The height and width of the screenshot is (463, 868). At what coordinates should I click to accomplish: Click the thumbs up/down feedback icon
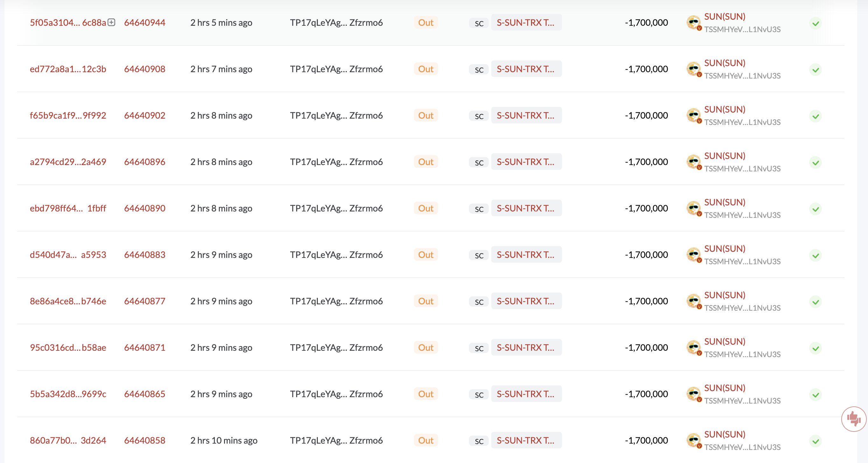853,419
